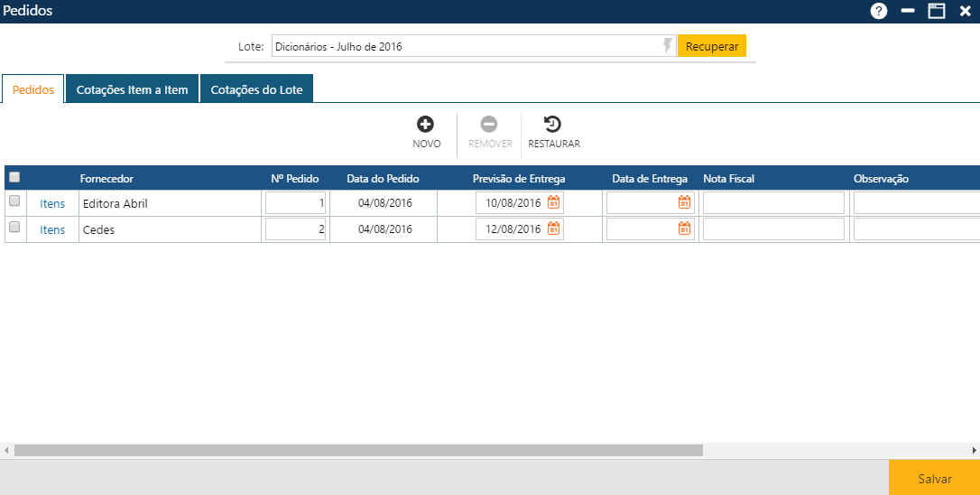Open calendar for Editora Abril Data de Entrega
Image resolution: width=980 pixels, height=495 pixels.
click(x=684, y=203)
